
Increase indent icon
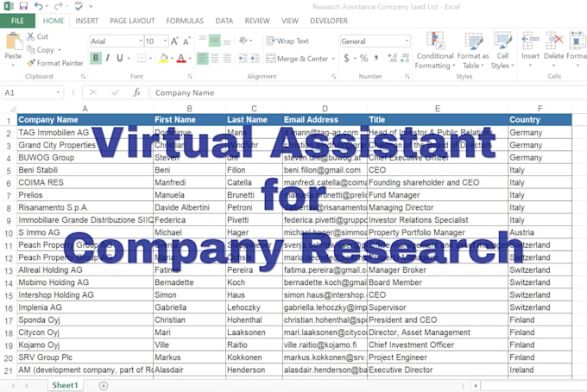[255, 59]
